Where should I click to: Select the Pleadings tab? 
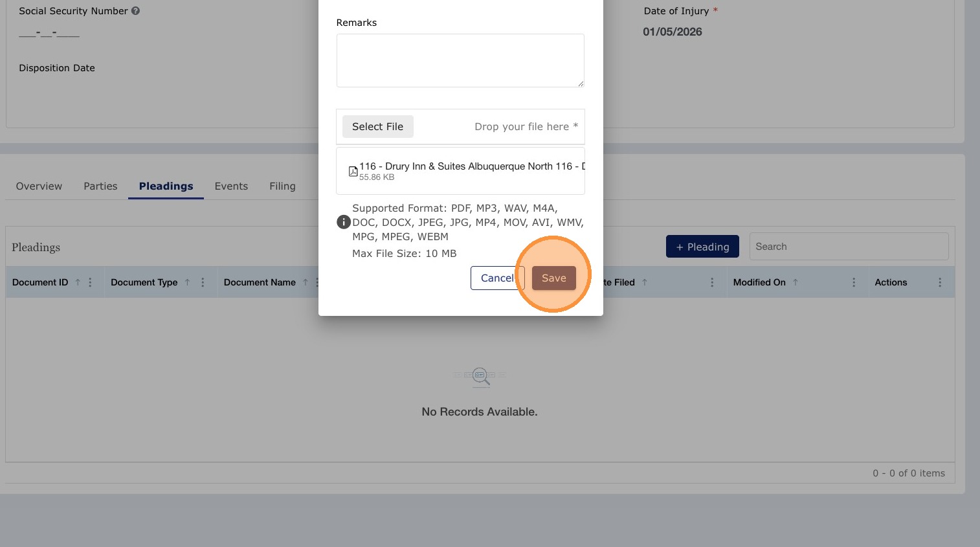coord(166,186)
